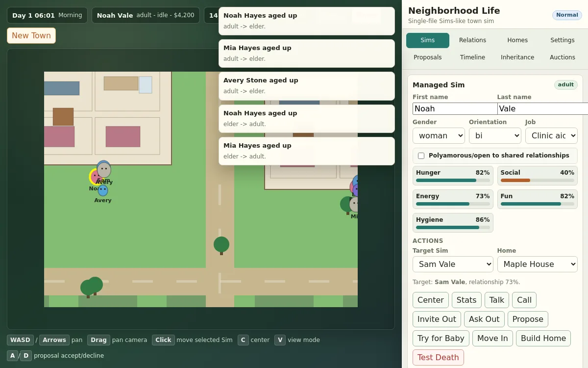This screenshot has height=368, width=588.
Task: Enable polyamorous/open relationships checkbox
Action: tap(421, 156)
